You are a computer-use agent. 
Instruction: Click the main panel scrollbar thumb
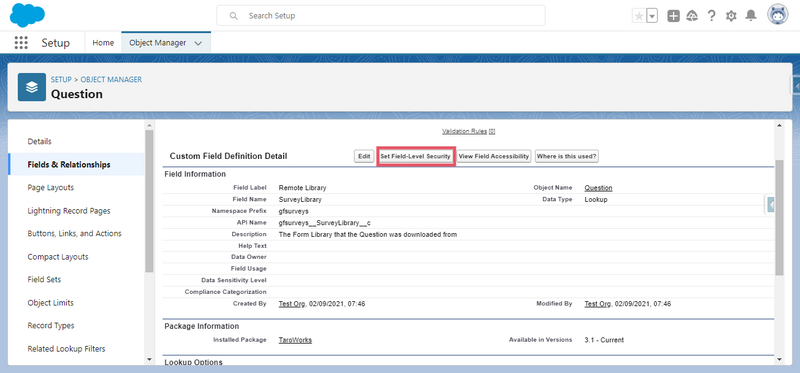779,217
